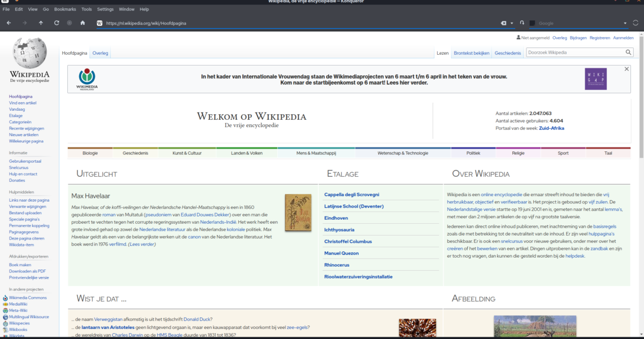Click the Willekeurige pagina sidebar link
Screen dimensions: 644x339
pyautogui.click(x=26, y=141)
